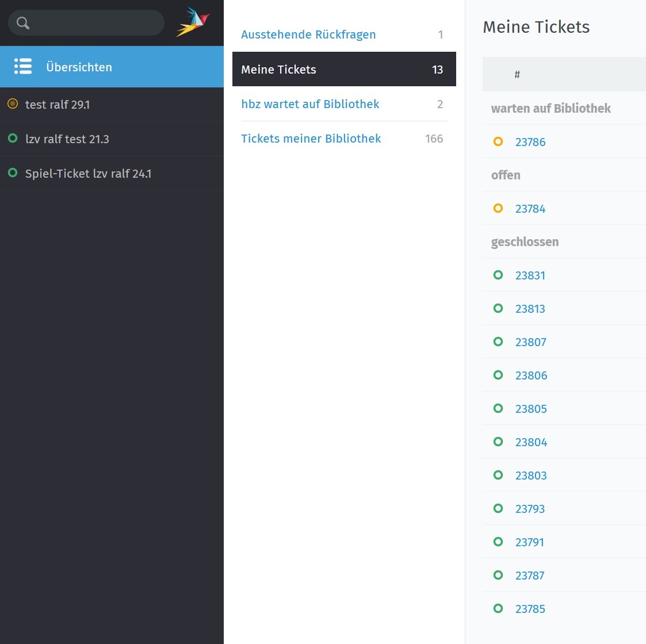Click the search magnifier icon
Viewport: 646px width, 644px height.
tap(23, 23)
